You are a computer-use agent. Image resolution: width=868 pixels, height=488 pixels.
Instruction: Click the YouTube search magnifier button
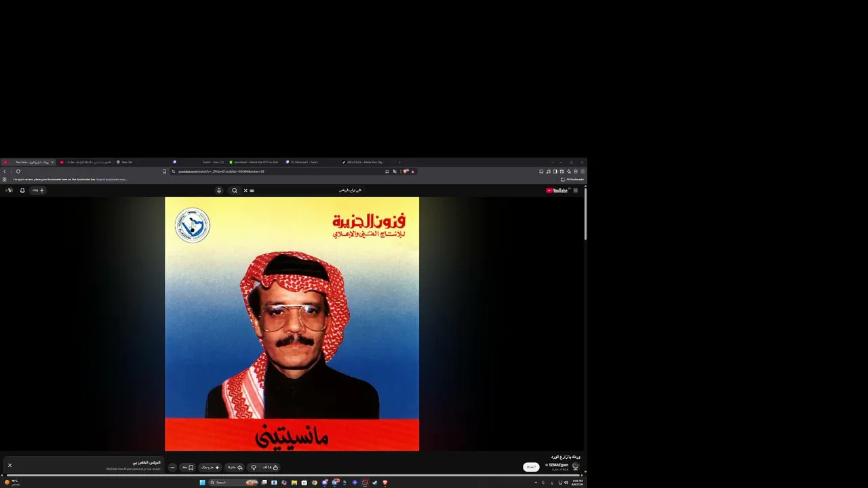(x=235, y=190)
